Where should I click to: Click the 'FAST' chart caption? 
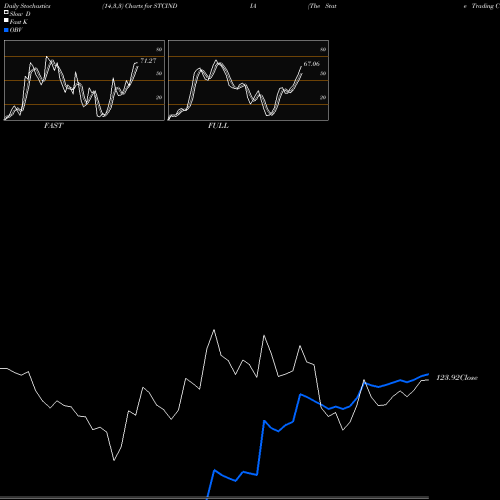click(x=53, y=126)
